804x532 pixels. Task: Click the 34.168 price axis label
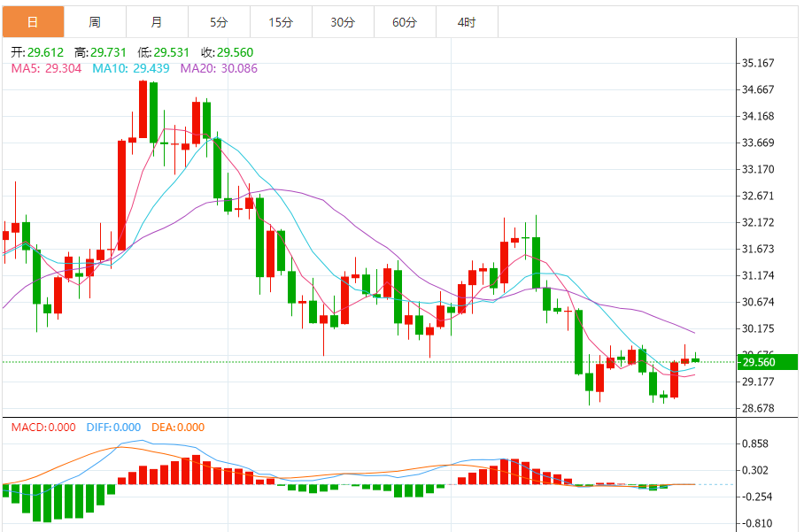758,116
